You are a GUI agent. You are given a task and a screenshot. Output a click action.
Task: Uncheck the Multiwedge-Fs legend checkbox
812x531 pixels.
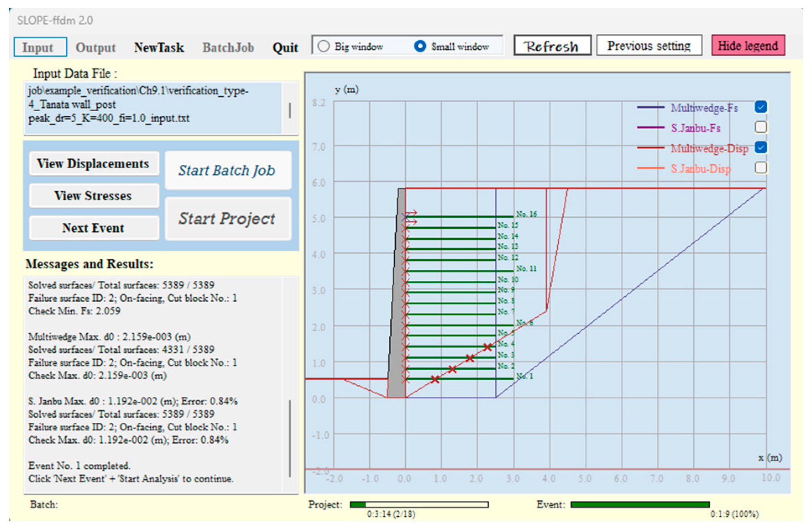(760, 107)
